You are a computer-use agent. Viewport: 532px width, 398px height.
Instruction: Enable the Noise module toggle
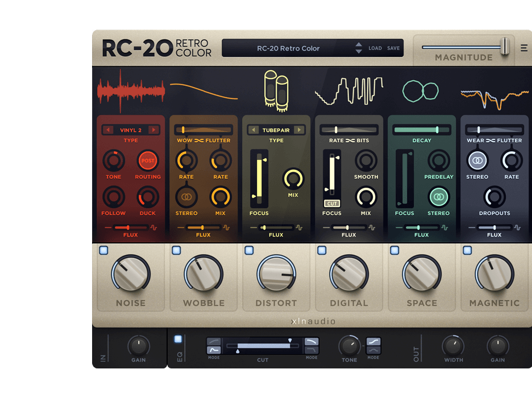[x=103, y=250]
